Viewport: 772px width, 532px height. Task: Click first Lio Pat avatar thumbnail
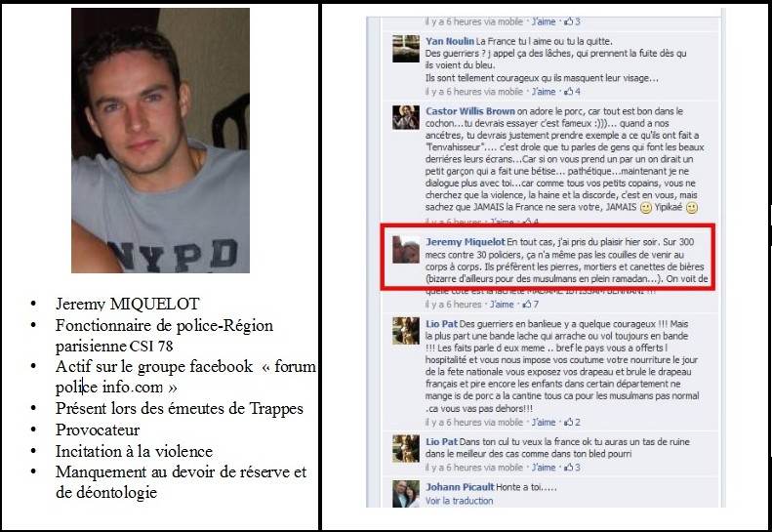[406, 331]
